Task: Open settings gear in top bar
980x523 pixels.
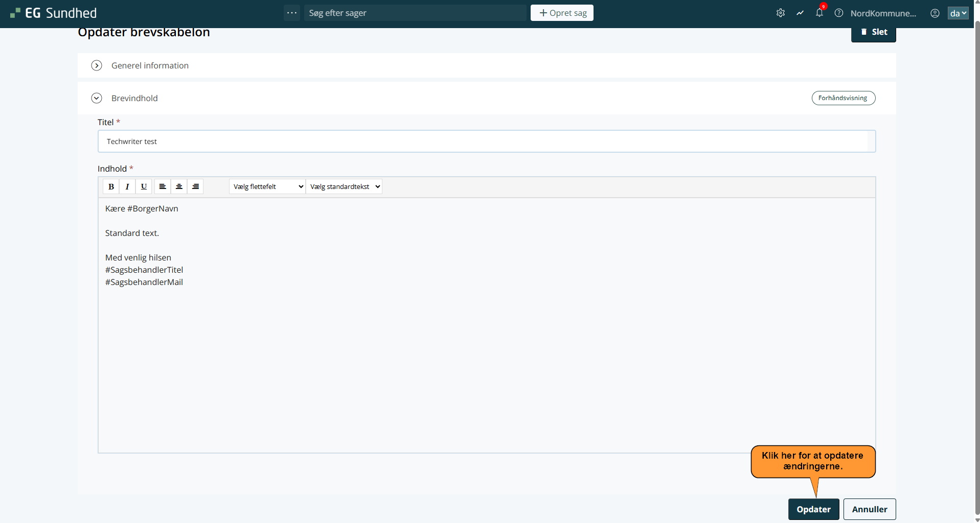Action: click(780, 13)
